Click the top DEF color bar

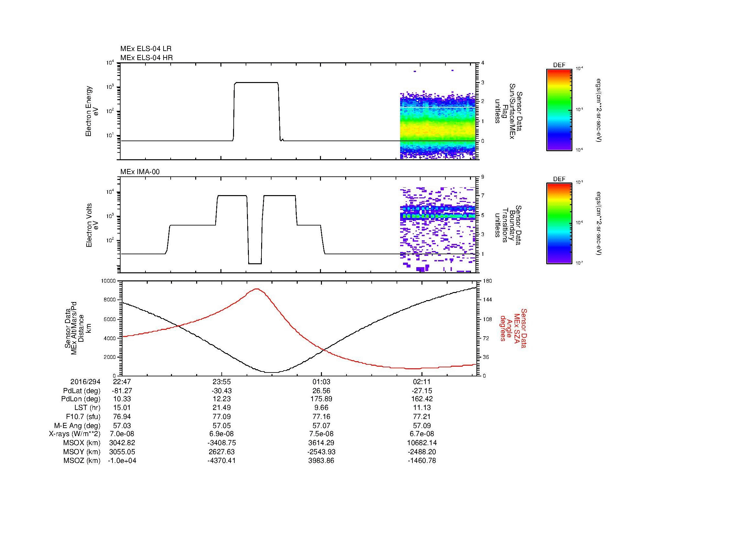coord(559,110)
